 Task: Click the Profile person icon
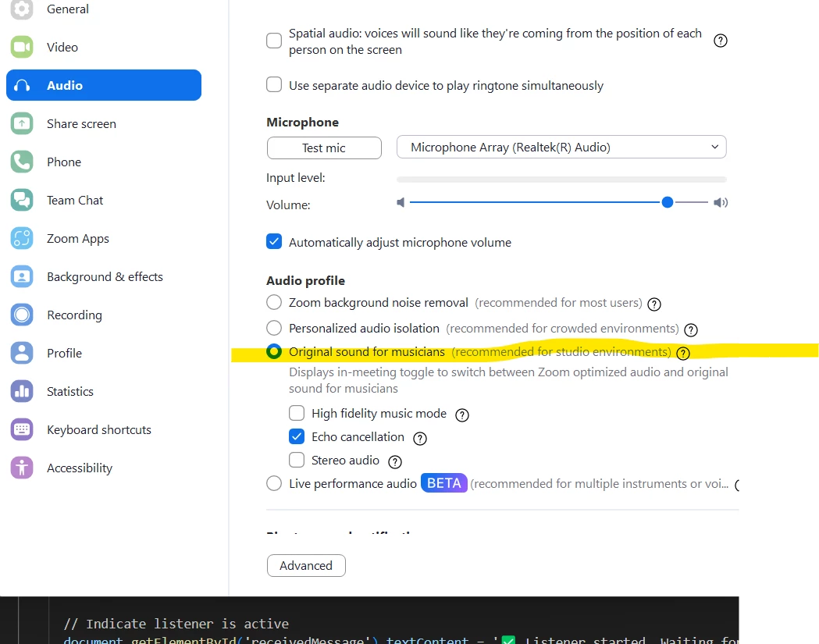click(x=22, y=353)
